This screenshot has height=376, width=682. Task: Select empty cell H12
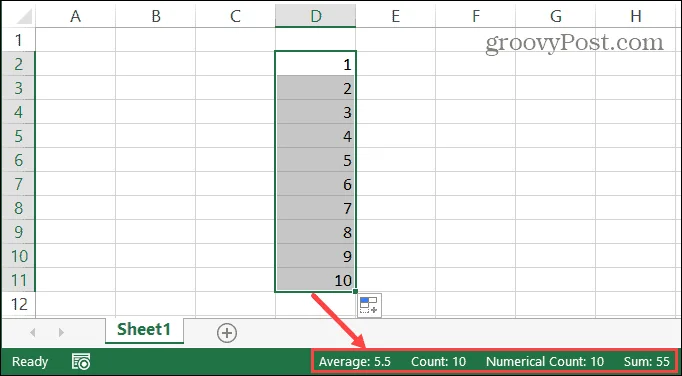coord(636,304)
